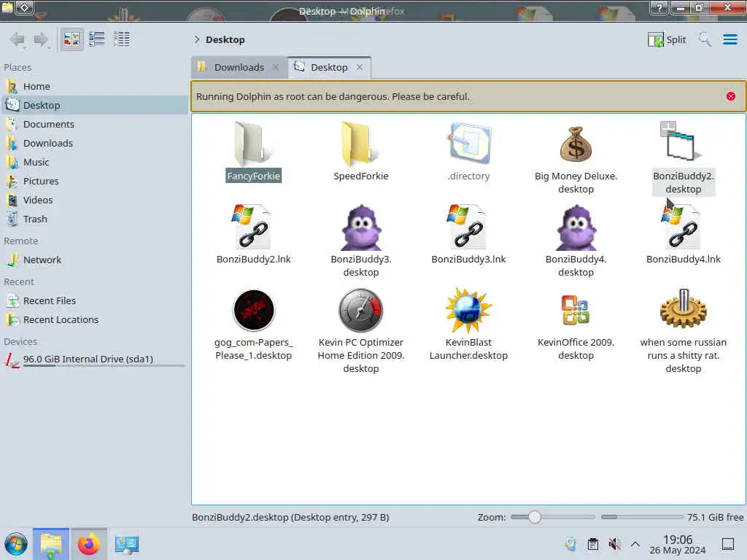
Task: Select the gear icon for russian rat file
Action: [x=683, y=308]
